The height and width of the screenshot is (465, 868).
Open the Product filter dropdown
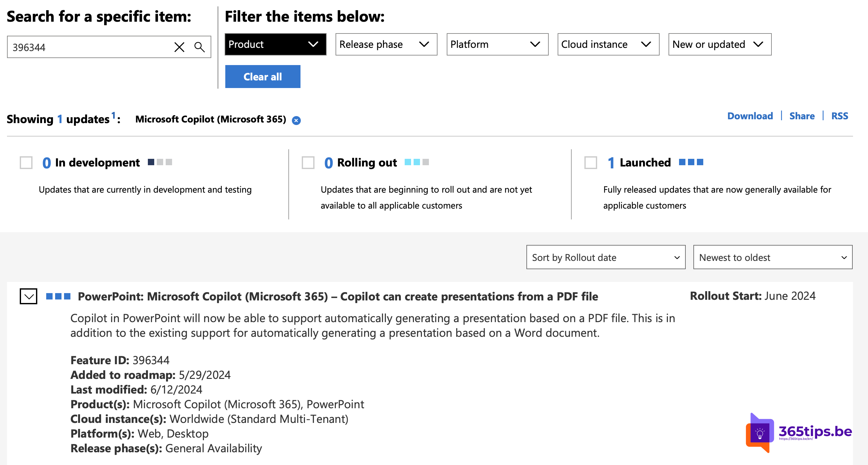pyautogui.click(x=275, y=44)
